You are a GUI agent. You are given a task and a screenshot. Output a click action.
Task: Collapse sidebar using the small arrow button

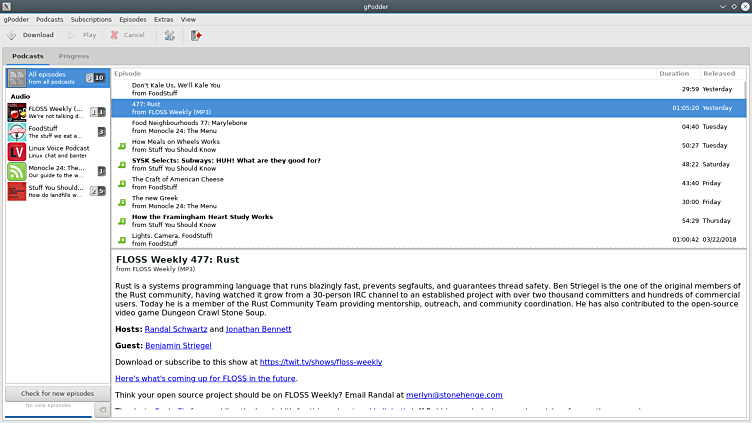click(102, 410)
